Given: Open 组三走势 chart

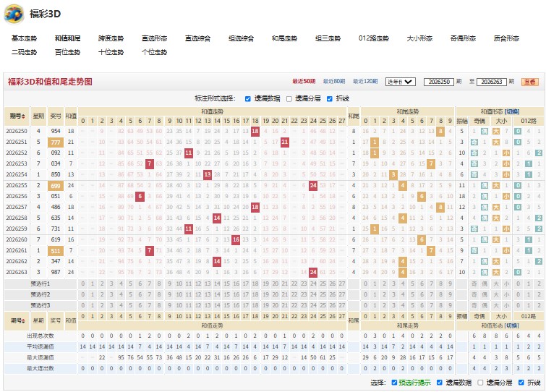Looking at the screenshot, I should pos(328,38).
